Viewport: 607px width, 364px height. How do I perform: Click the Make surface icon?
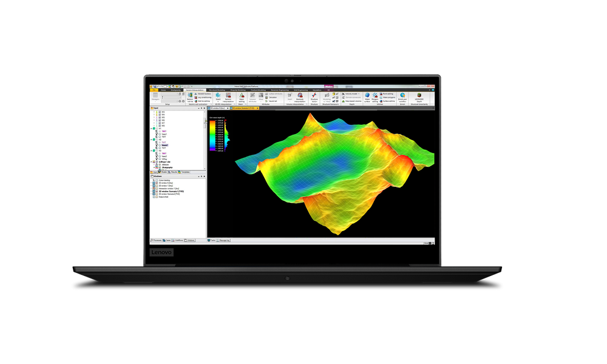click(367, 97)
